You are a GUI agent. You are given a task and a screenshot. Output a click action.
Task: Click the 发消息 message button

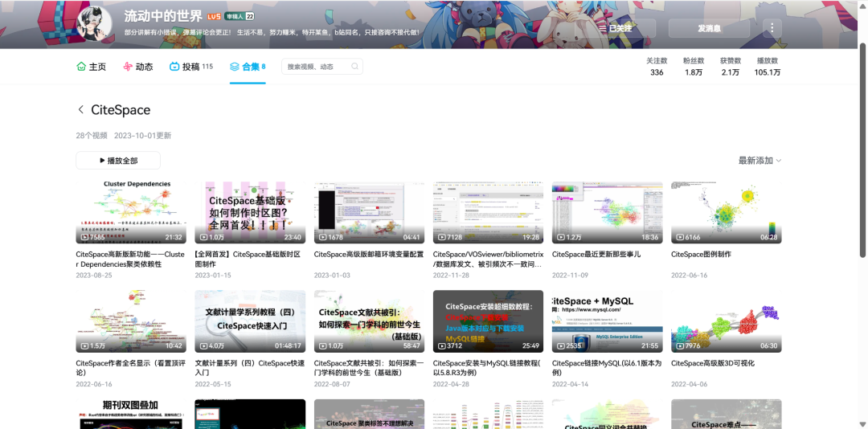[709, 28]
